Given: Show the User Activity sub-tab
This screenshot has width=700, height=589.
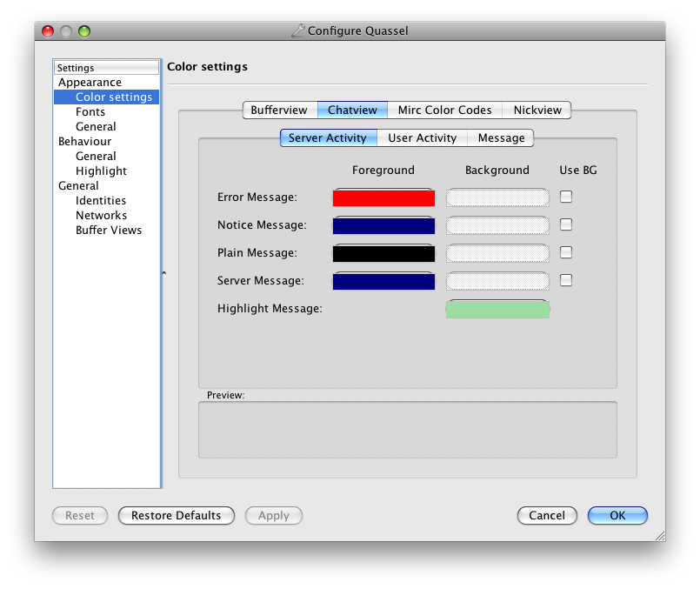Looking at the screenshot, I should pyautogui.click(x=423, y=137).
